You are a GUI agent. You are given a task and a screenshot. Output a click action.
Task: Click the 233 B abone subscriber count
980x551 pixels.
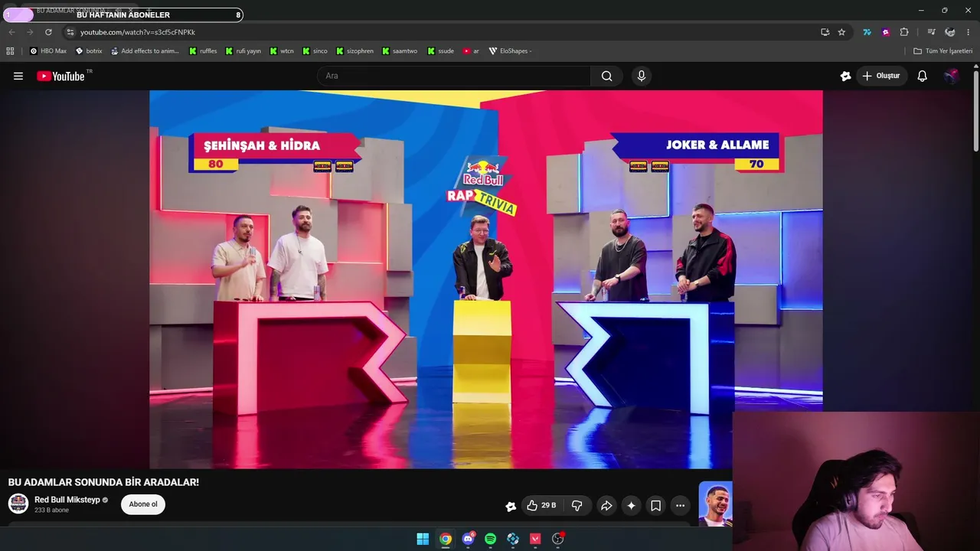point(51,510)
